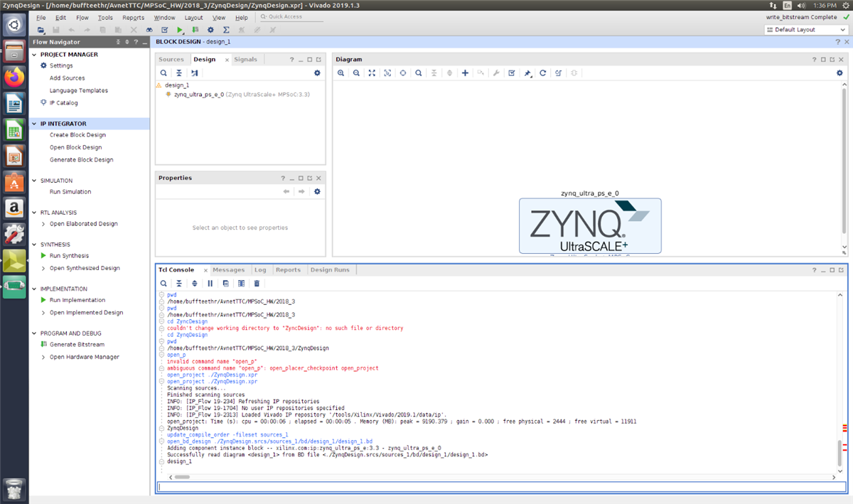Open the File menu
This screenshot has height=504, width=853.
(41, 17)
